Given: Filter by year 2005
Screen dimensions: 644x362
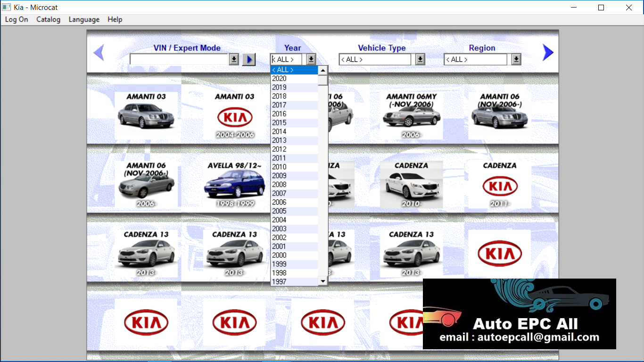Looking at the screenshot, I should click(294, 211).
